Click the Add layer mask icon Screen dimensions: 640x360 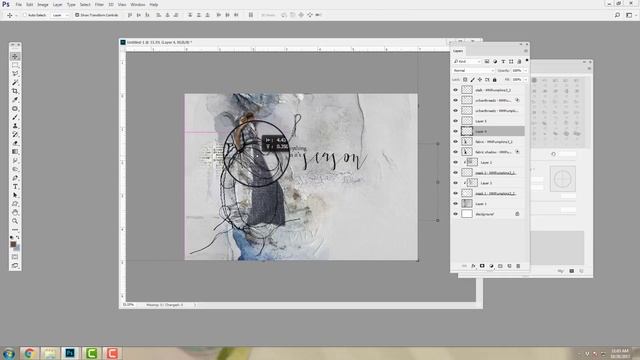pos(482,266)
